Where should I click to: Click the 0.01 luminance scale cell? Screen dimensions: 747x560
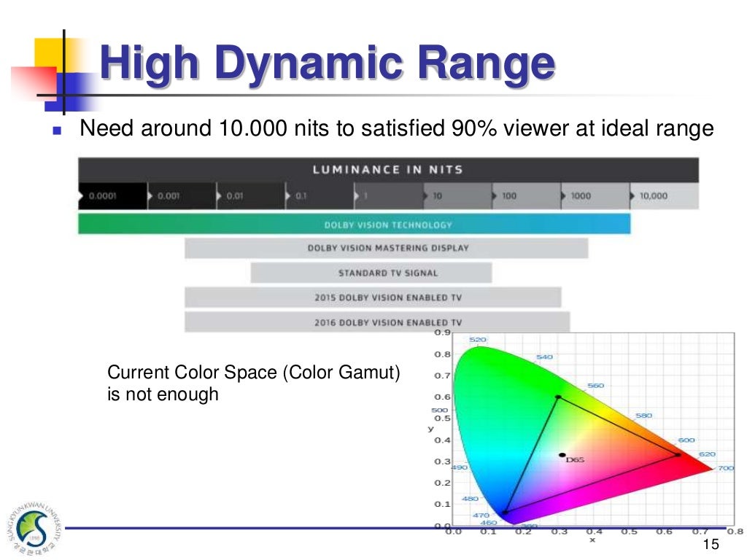tap(251, 195)
